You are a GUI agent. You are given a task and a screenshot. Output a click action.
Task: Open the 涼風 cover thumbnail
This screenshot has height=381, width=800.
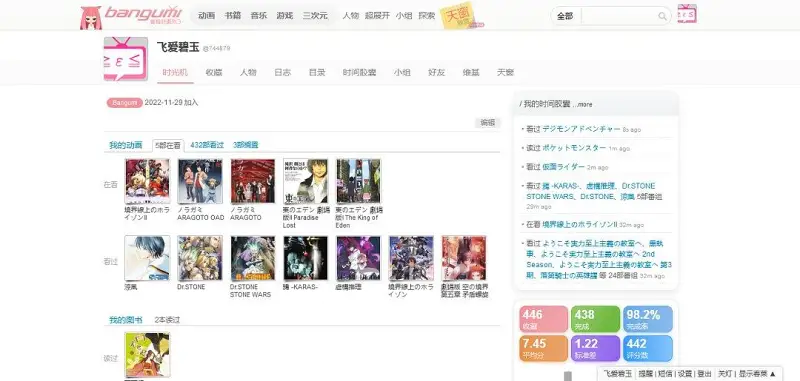coord(147,258)
